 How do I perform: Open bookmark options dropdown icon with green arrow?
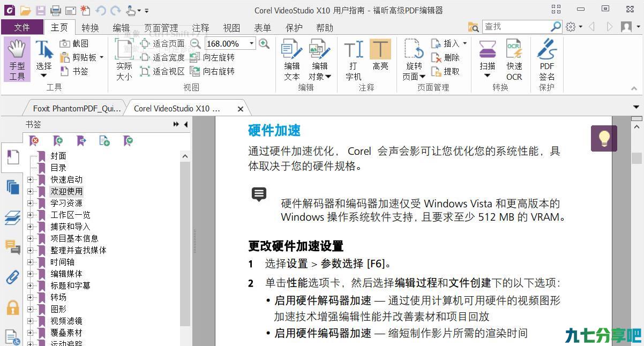click(128, 141)
